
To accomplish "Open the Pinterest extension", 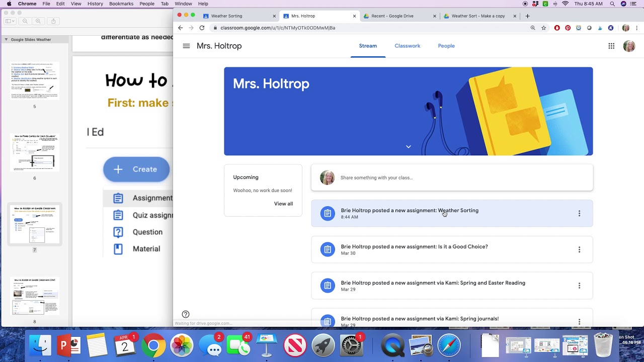I will (x=568, y=28).
